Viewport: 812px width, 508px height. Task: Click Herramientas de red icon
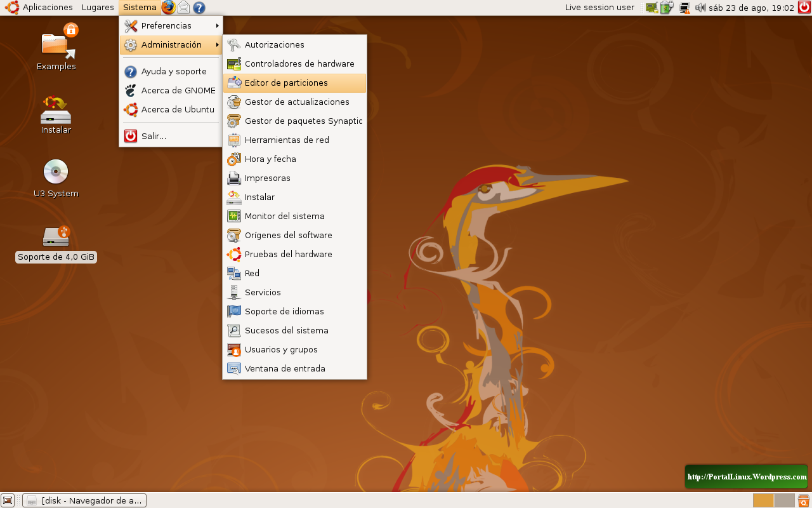tap(234, 140)
